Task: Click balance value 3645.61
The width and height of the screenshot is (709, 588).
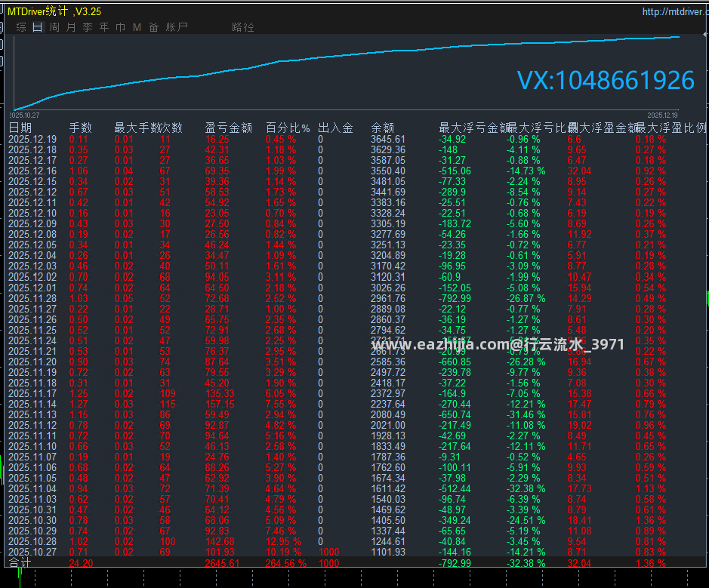Action: tap(388, 139)
